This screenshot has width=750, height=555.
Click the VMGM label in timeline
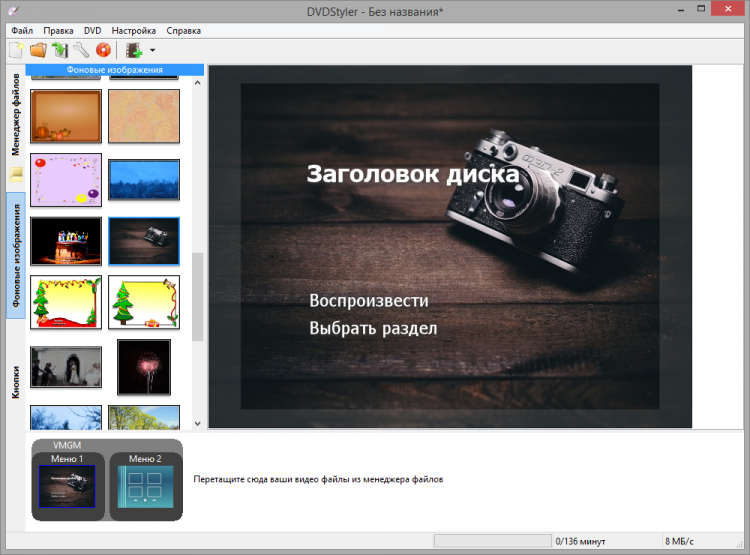pos(67,445)
